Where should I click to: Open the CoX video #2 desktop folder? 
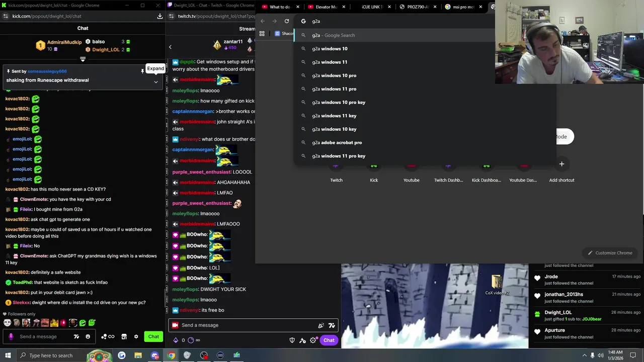[x=497, y=285]
